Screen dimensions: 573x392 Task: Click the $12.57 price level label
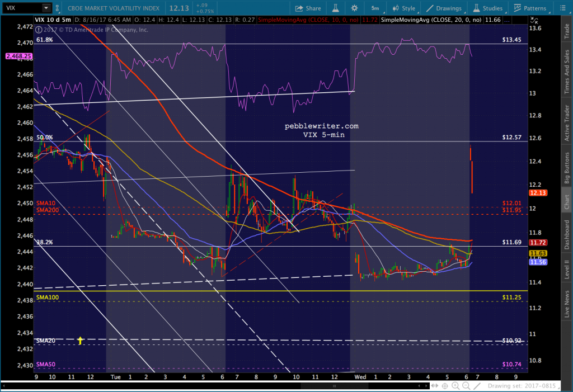[511, 138]
